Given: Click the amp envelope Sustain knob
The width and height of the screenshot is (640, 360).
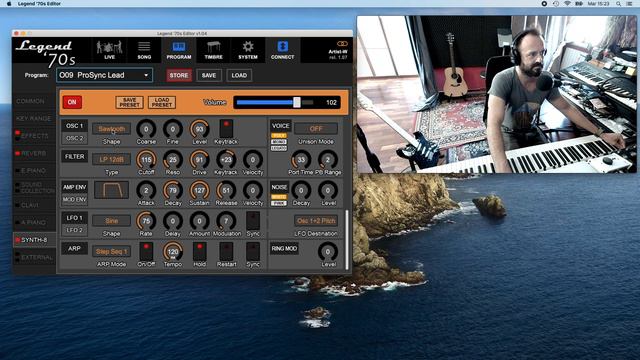Looking at the screenshot, I should 199,191.
